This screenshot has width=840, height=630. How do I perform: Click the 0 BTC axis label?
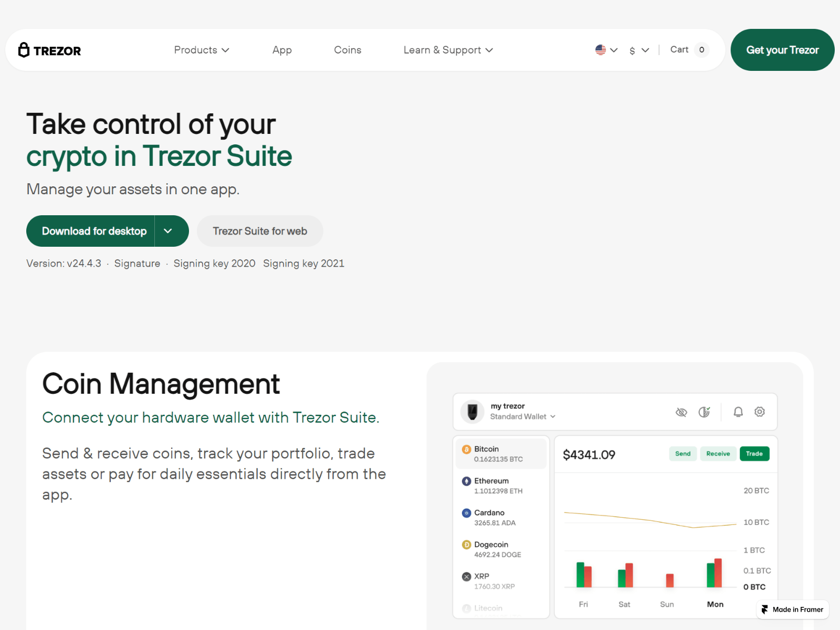(x=754, y=587)
